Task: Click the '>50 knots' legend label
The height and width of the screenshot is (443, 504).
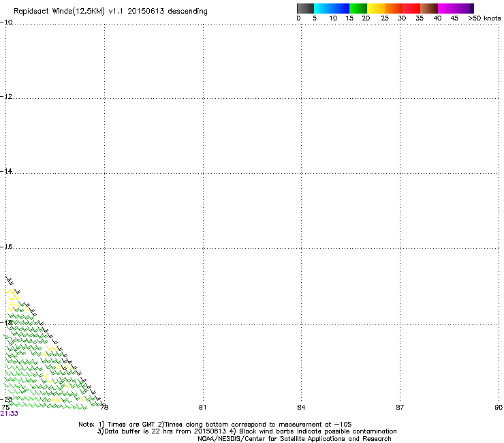Action: [484, 18]
